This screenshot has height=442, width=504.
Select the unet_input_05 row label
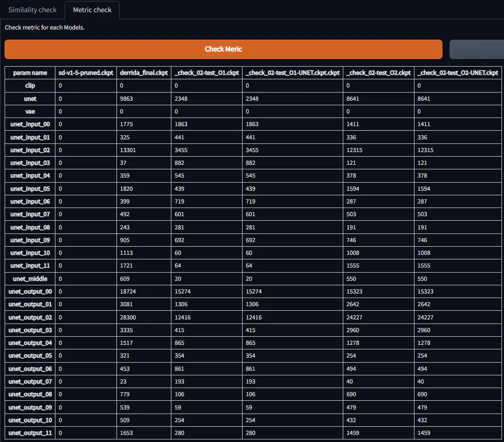pos(30,189)
